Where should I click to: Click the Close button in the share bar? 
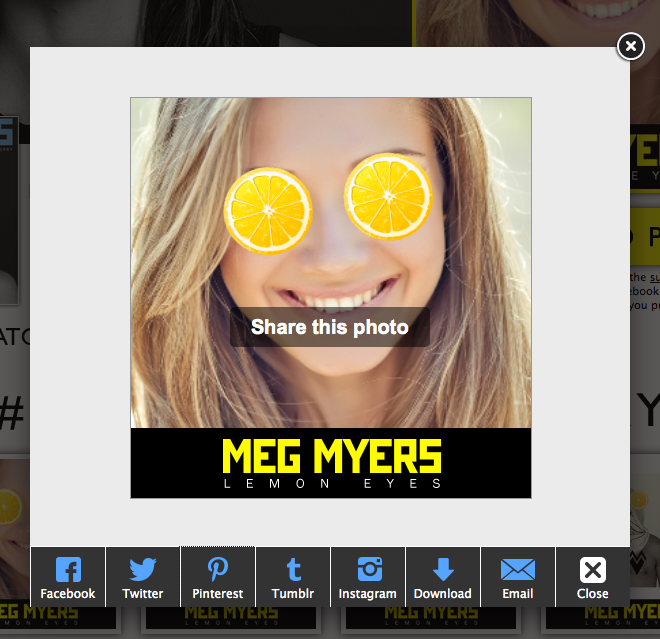point(593,577)
